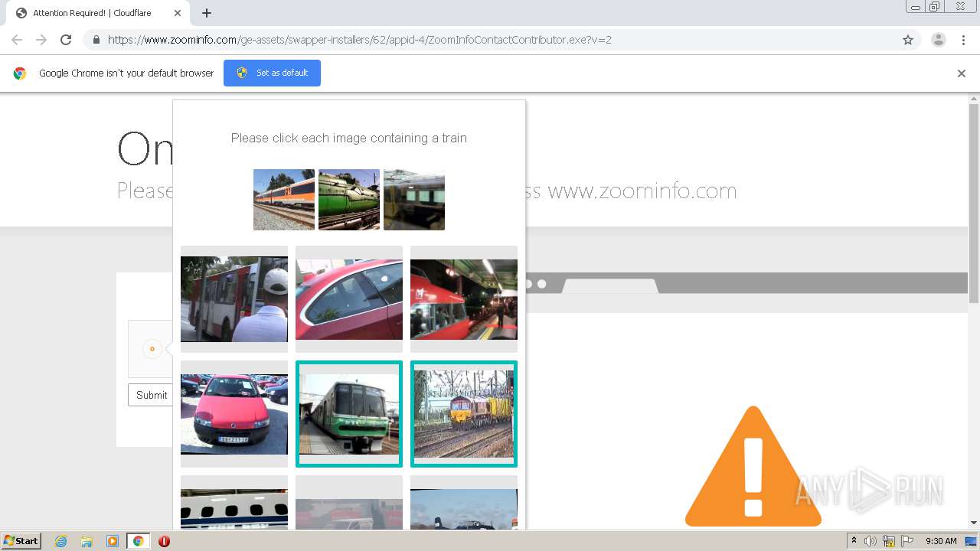Reload the current page

66,40
